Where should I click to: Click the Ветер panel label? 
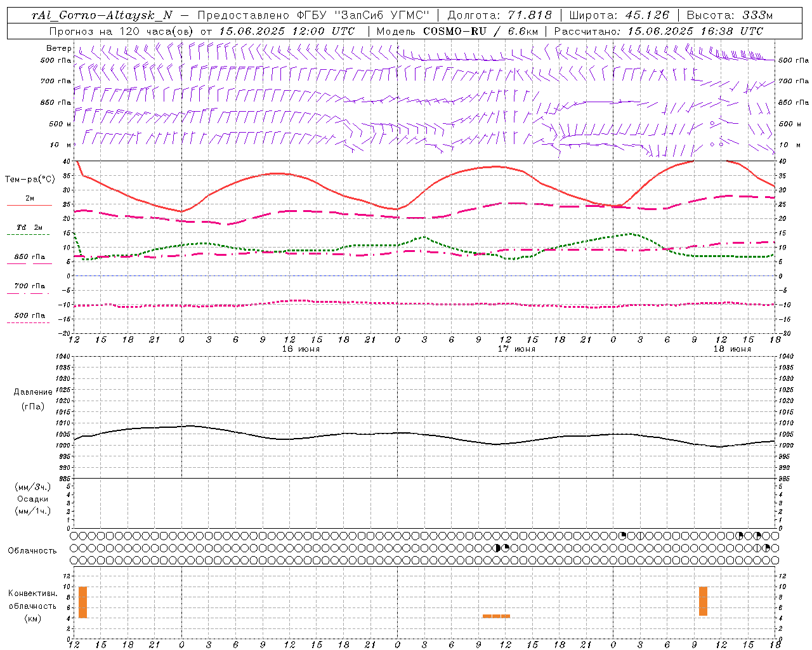59,48
